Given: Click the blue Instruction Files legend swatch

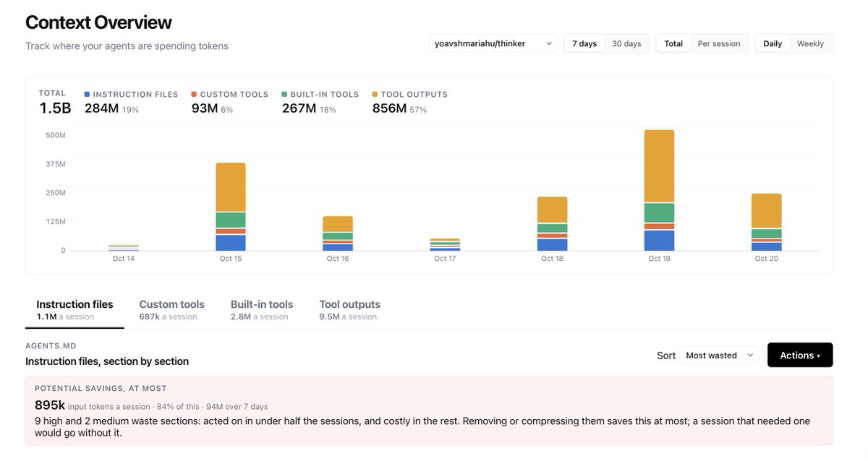Looking at the screenshot, I should (88, 94).
